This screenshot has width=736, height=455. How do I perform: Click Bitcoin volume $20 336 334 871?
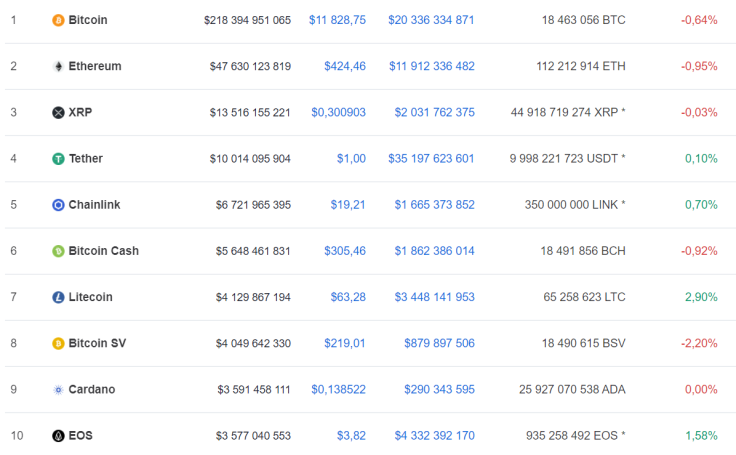point(431,20)
